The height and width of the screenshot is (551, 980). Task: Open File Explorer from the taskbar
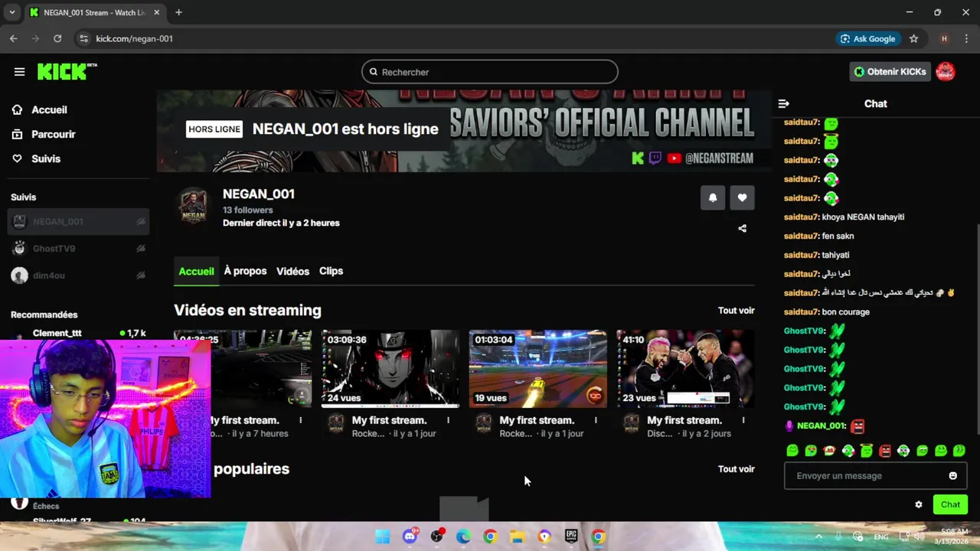[518, 536]
